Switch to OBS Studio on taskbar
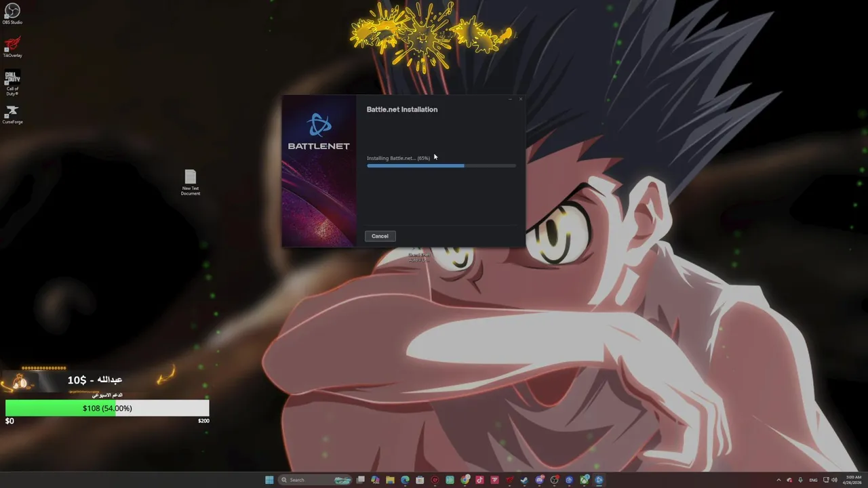868x488 pixels. 554,480
